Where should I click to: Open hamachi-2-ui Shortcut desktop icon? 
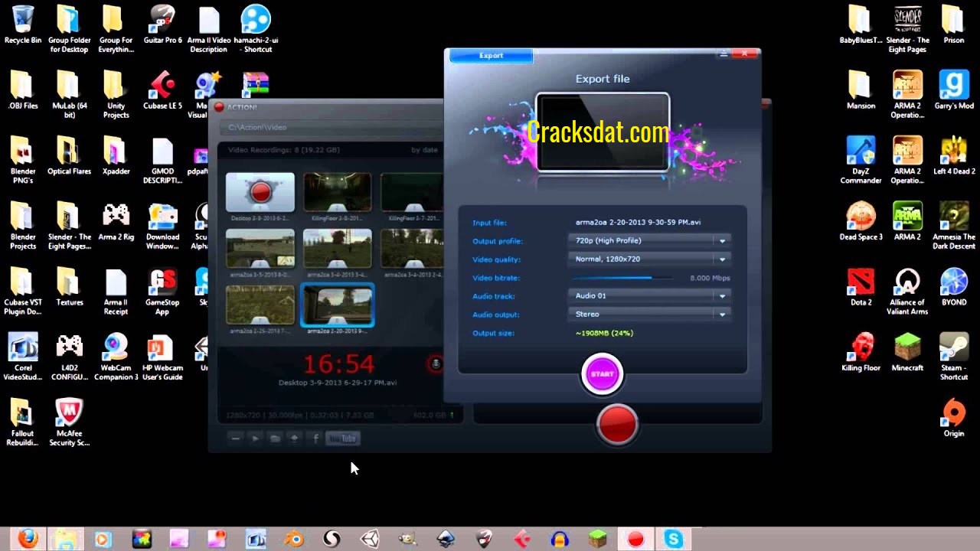[255, 29]
